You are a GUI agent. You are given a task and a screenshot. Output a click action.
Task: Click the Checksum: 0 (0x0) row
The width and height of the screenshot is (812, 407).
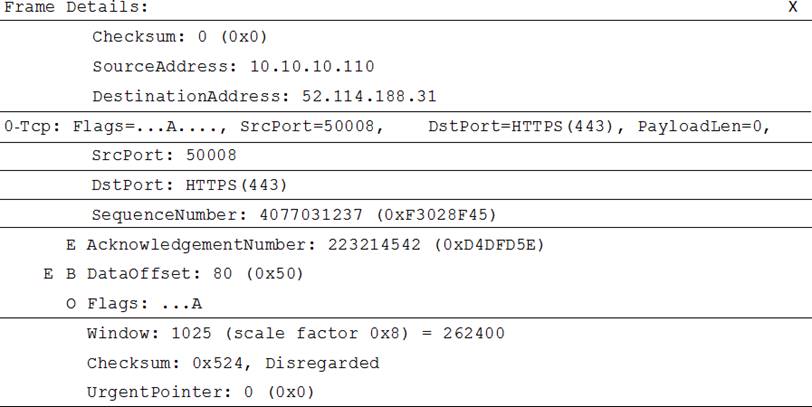tap(180, 37)
